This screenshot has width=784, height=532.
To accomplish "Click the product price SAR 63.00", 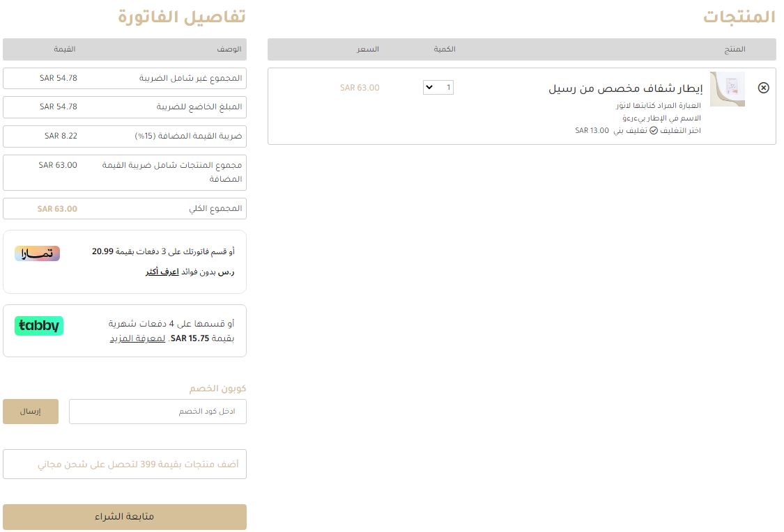I will click(x=360, y=88).
